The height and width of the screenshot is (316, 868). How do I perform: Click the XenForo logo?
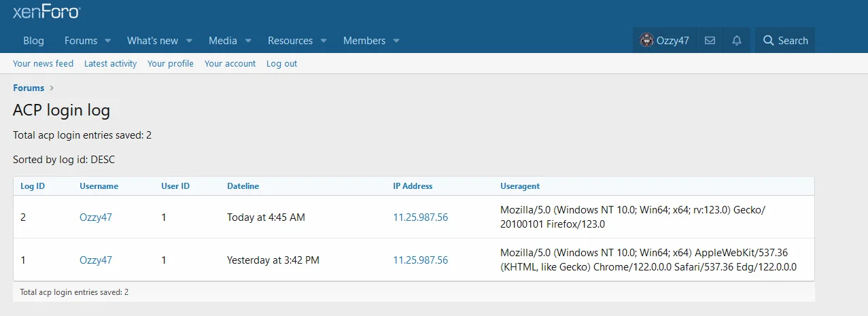click(47, 12)
